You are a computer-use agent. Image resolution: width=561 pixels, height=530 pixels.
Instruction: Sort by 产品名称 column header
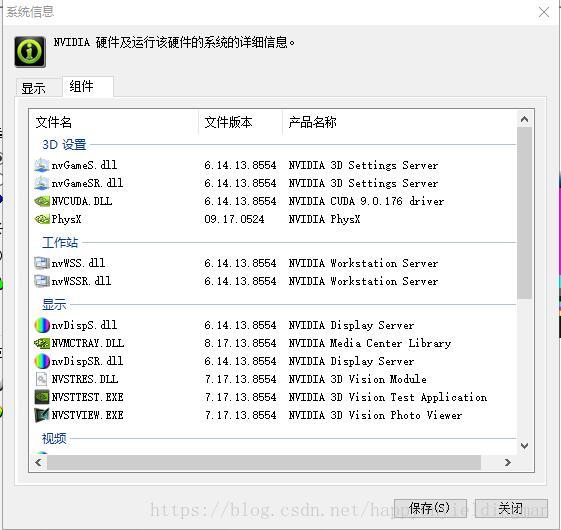pos(400,122)
